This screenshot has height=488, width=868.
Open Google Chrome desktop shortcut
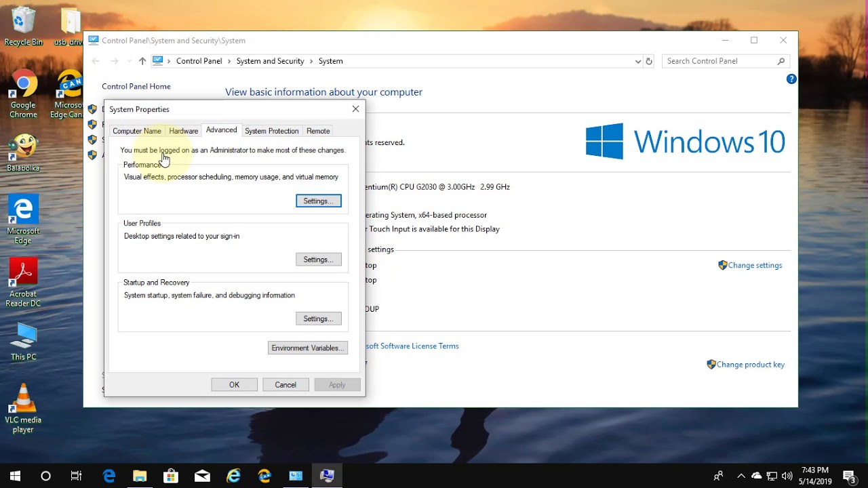click(x=23, y=94)
